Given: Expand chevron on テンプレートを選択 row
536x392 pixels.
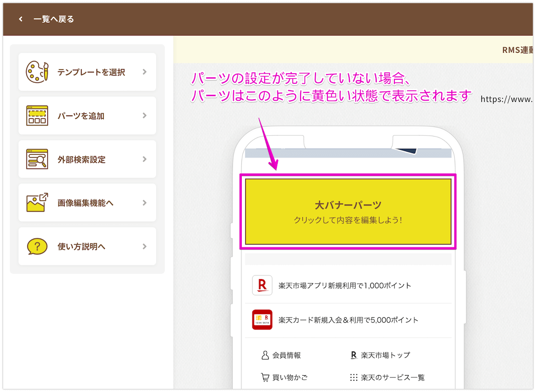Looking at the screenshot, I should [145, 72].
